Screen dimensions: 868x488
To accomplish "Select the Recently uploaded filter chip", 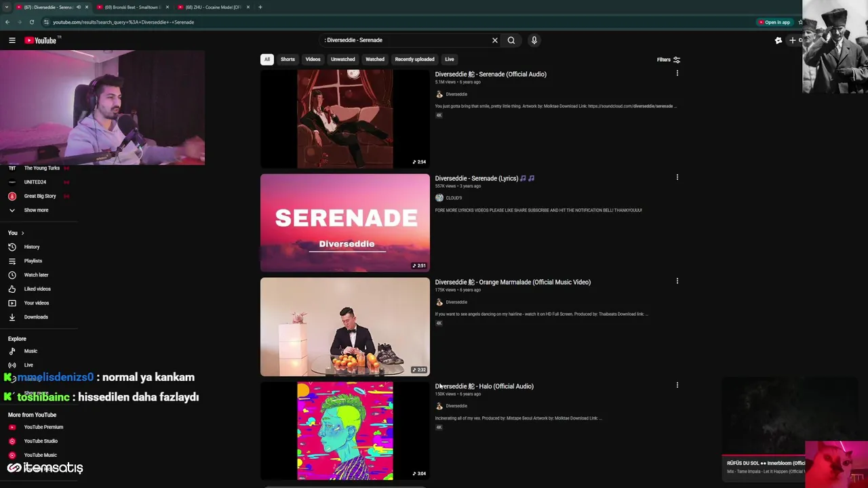I will pyautogui.click(x=414, y=60).
